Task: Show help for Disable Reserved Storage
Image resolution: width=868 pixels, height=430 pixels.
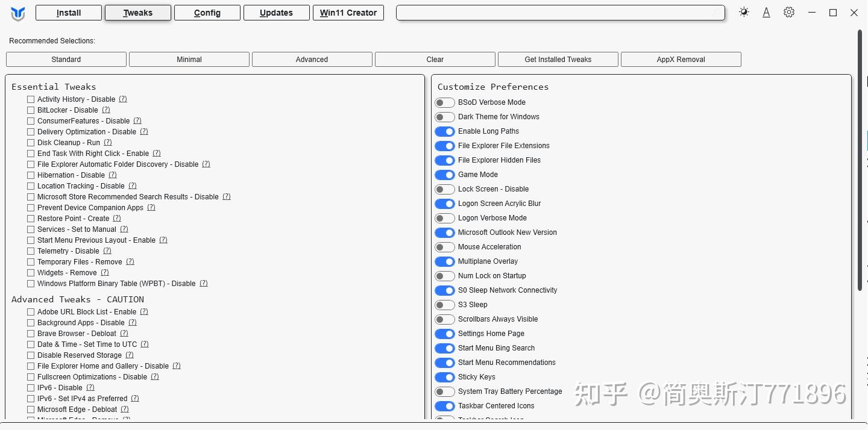Action: pyautogui.click(x=130, y=355)
